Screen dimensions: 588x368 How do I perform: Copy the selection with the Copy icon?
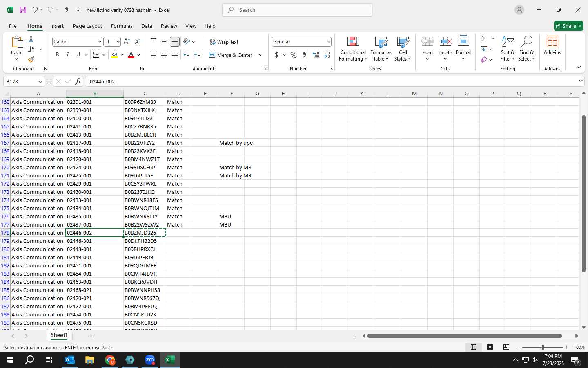[x=31, y=49]
